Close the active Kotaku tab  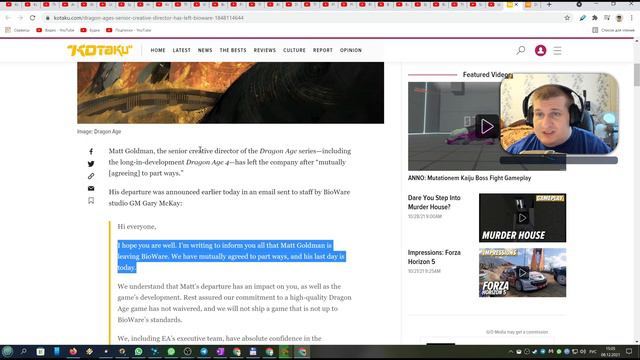pyautogui.click(x=516, y=4)
